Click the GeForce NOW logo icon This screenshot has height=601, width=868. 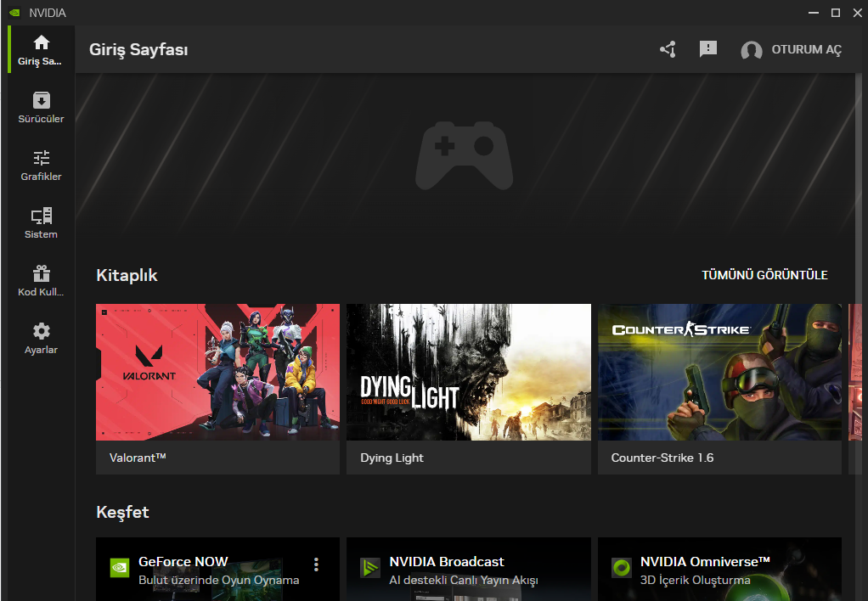click(x=120, y=567)
